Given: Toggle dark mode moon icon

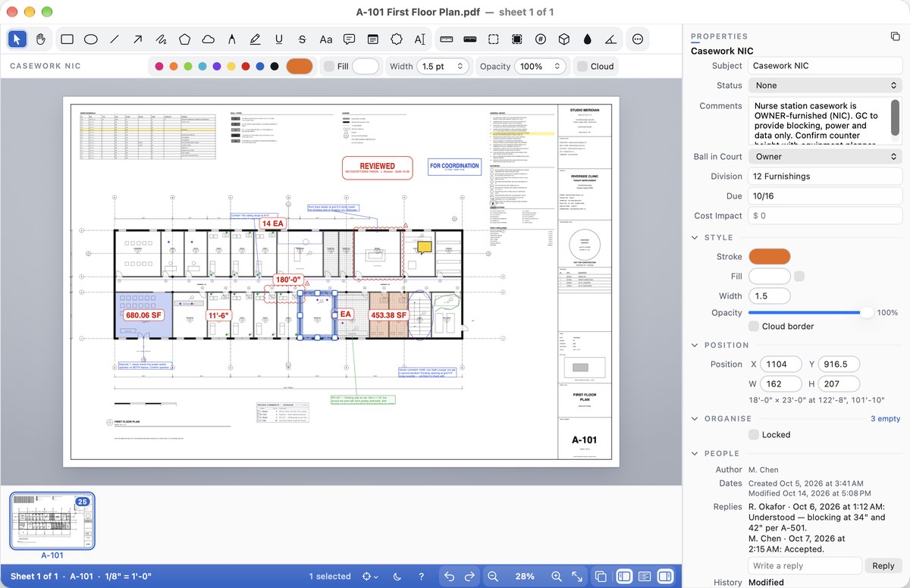Looking at the screenshot, I should coord(397,577).
